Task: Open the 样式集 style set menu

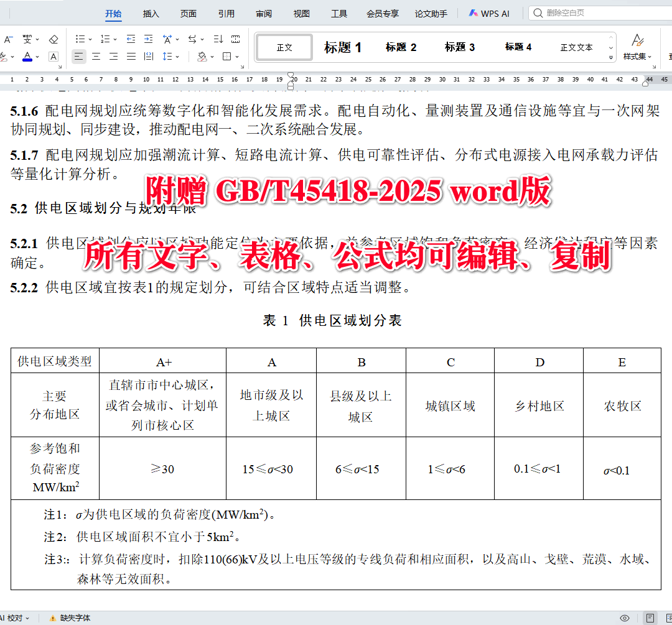Action: [x=637, y=47]
